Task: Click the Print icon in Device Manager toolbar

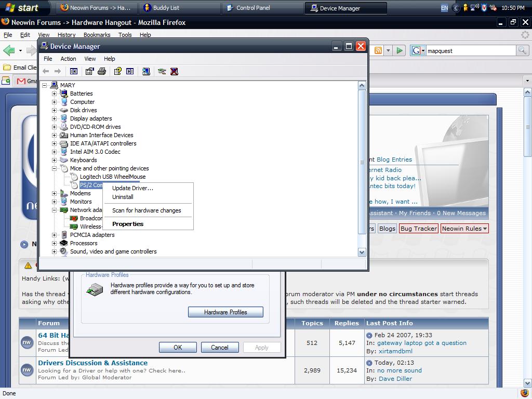Action: pos(102,71)
